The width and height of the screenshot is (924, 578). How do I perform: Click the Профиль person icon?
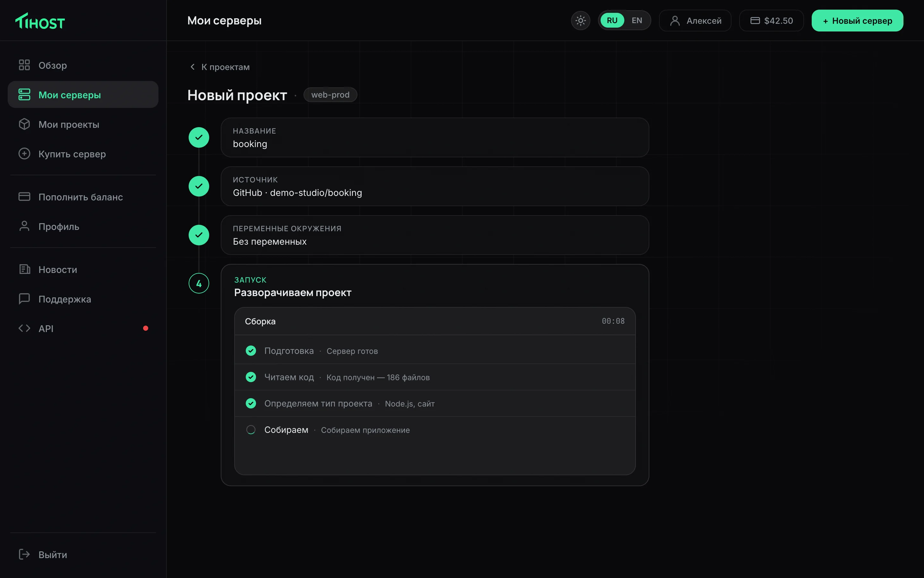[x=24, y=226]
